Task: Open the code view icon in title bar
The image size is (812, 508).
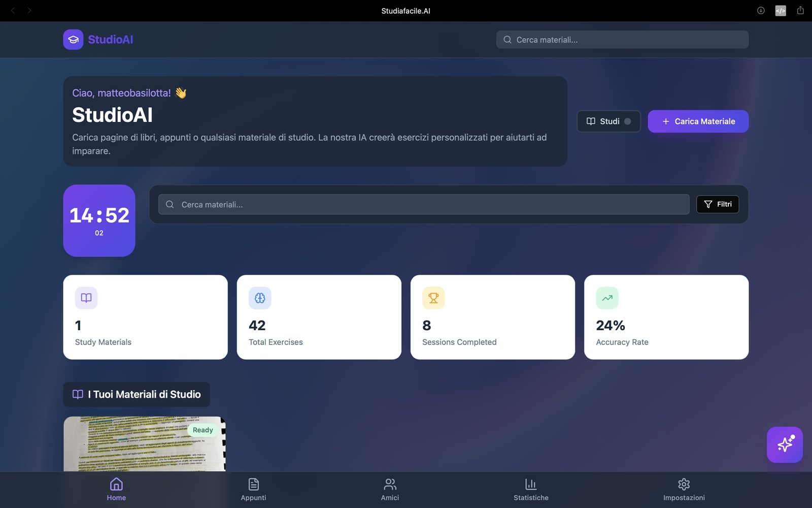Action: (781, 11)
